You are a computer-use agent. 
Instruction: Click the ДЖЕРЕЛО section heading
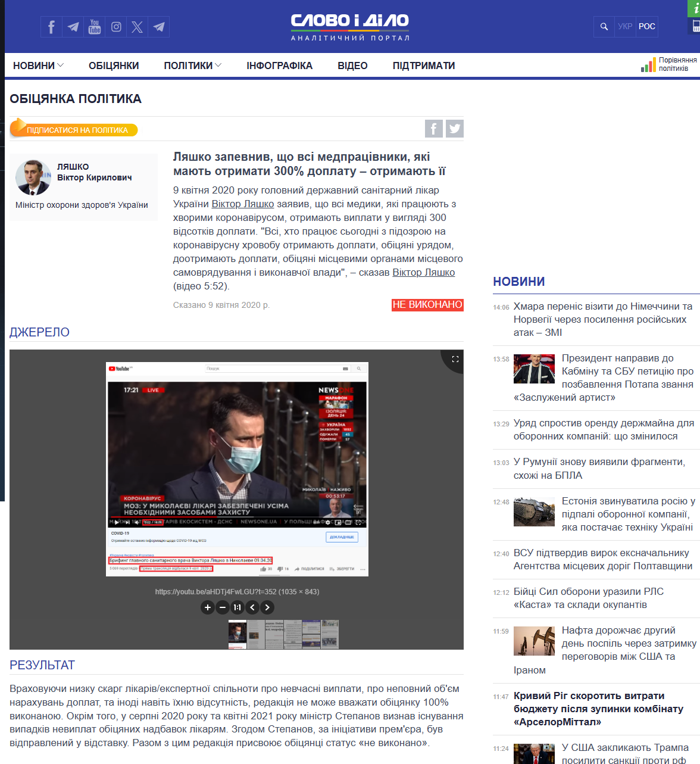click(x=39, y=332)
